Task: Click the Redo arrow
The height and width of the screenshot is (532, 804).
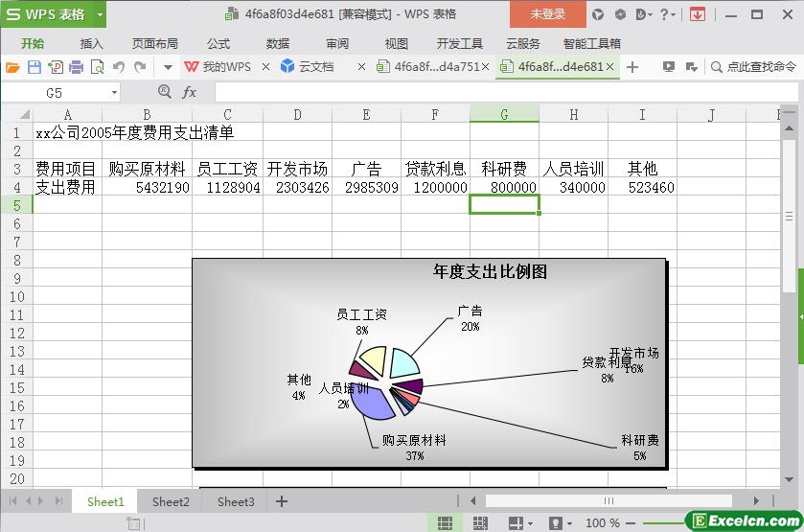Action: [x=140, y=67]
